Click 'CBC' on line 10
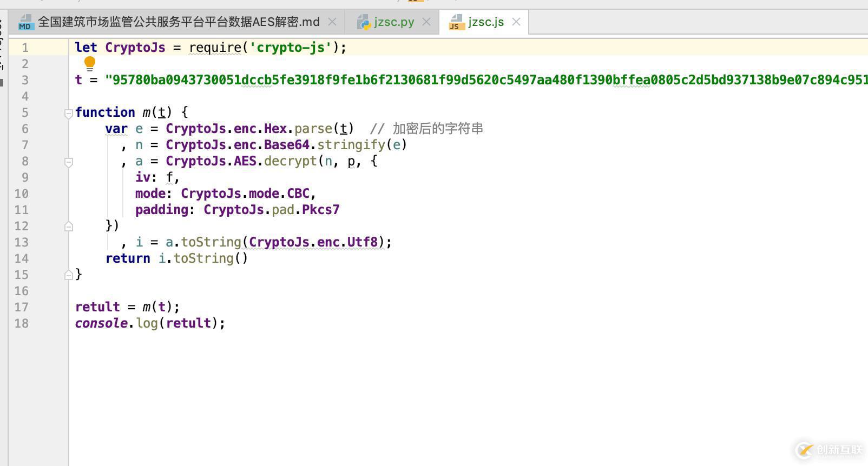The height and width of the screenshot is (466, 868). (x=298, y=194)
